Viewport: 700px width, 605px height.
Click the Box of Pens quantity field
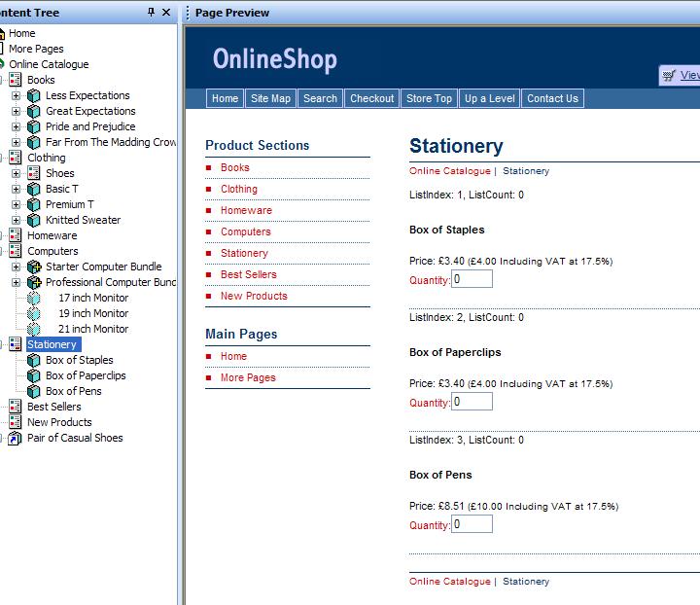[x=472, y=524]
